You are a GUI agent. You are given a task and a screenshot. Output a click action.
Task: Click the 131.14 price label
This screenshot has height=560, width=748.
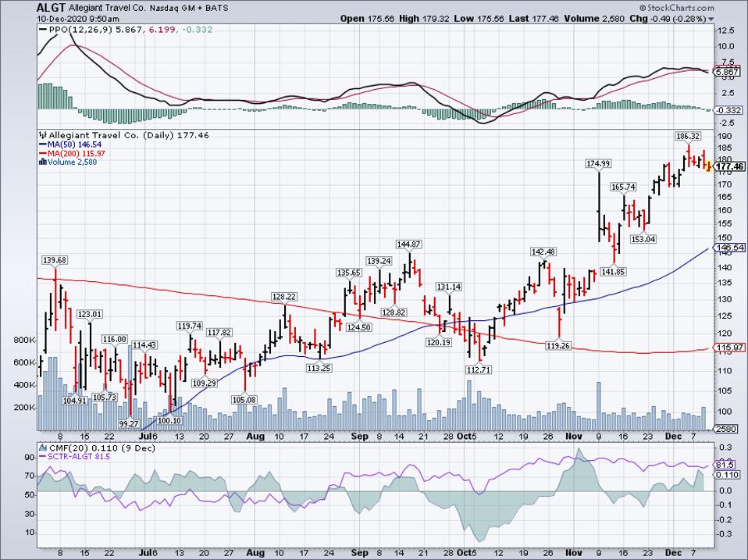(x=449, y=287)
